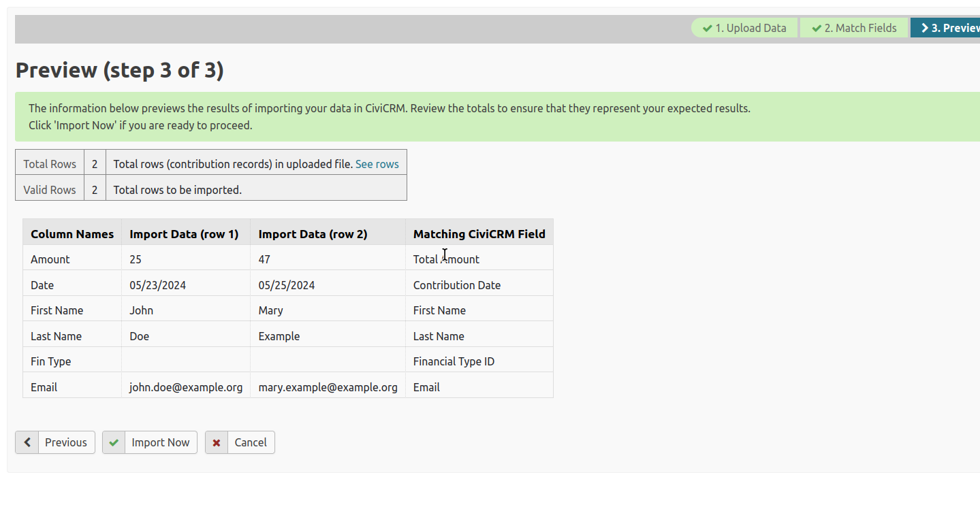Click the checkmark icon on Upload Data step
Screen dimensions: 980x526
click(708, 28)
